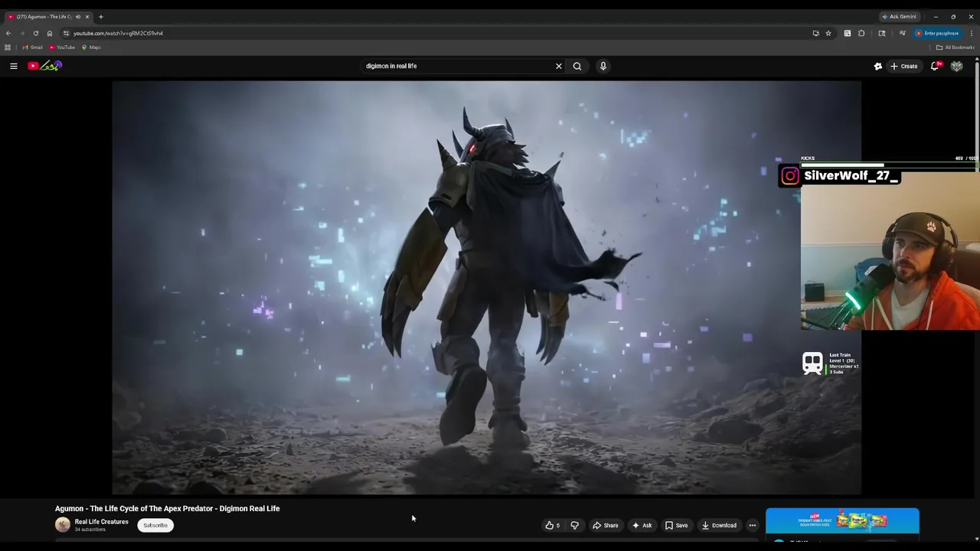Open the Gmail bookmark
Screen dimensions: 980x551
(32, 47)
